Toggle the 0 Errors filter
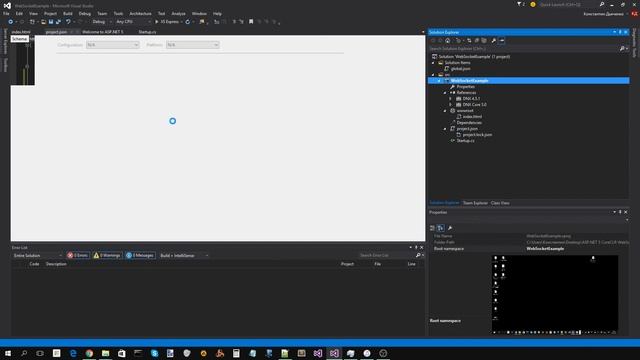This screenshot has height=360, width=640. click(x=78, y=256)
